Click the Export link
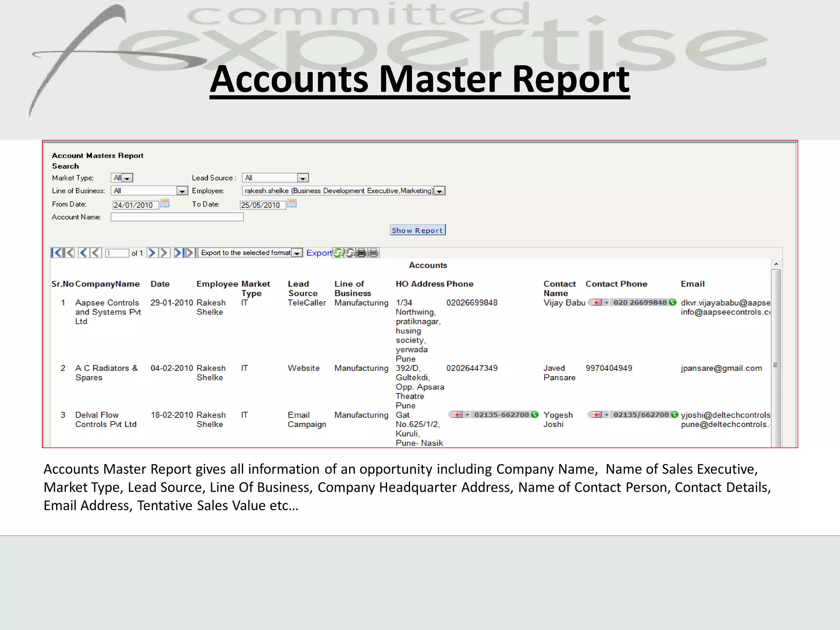Image resolution: width=840 pixels, height=630 pixels. 319,253
